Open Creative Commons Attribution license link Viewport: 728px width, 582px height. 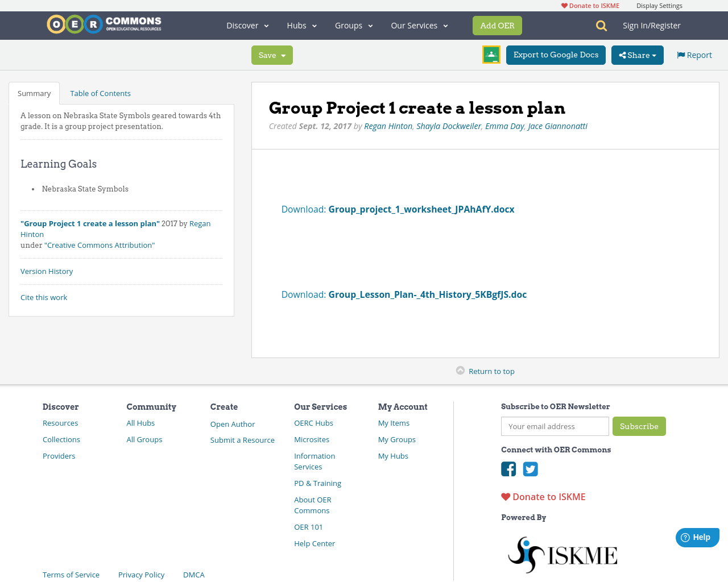(x=100, y=245)
